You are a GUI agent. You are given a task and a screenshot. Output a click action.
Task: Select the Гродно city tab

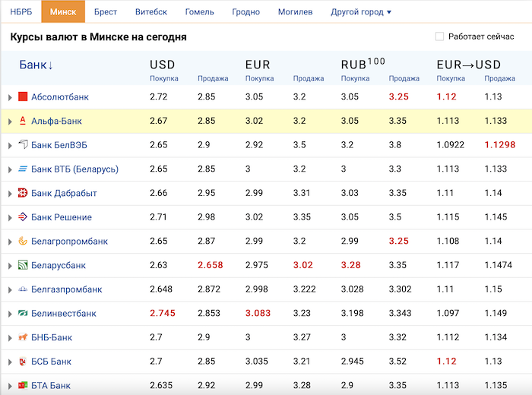pyautogui.click(x=245, y=12)
